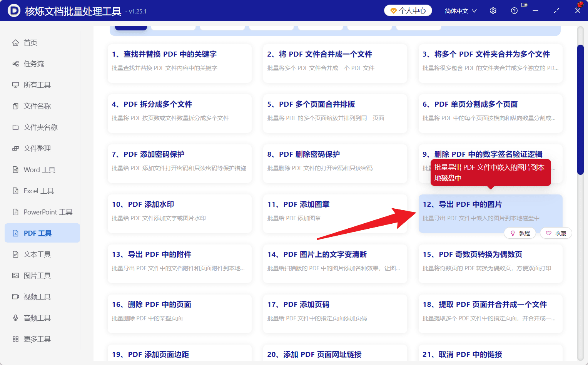Viewport: 588px width, 365px height.
Task: Open the 简体中文 language dropdown
Action: (x=461, y=11)
